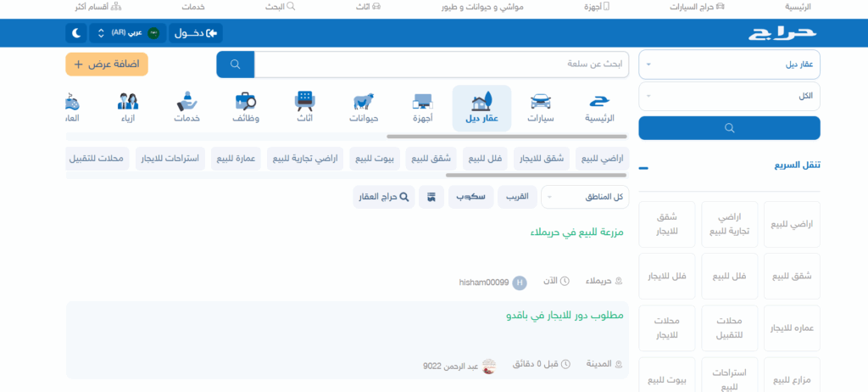Click the ابحث عن سلعة search field

[x=441, y=64]
